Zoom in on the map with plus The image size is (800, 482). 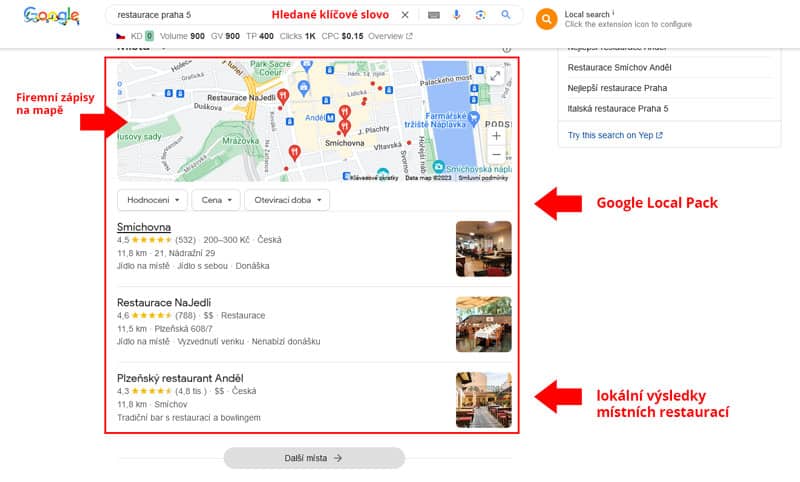[496, 136]
